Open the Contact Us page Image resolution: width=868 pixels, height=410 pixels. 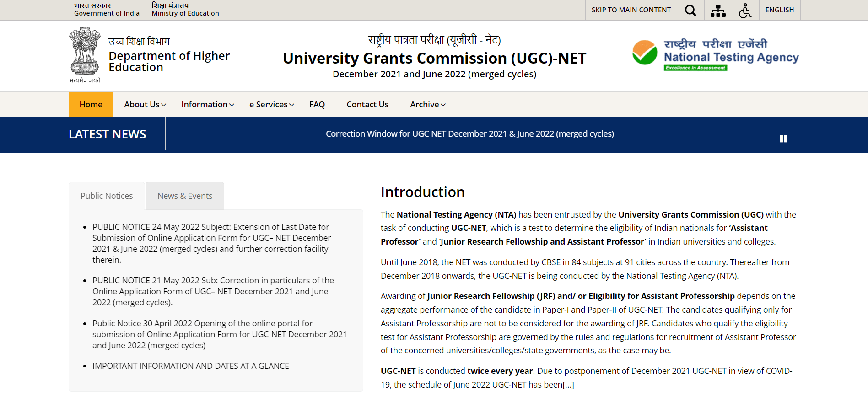coord(367,105)
